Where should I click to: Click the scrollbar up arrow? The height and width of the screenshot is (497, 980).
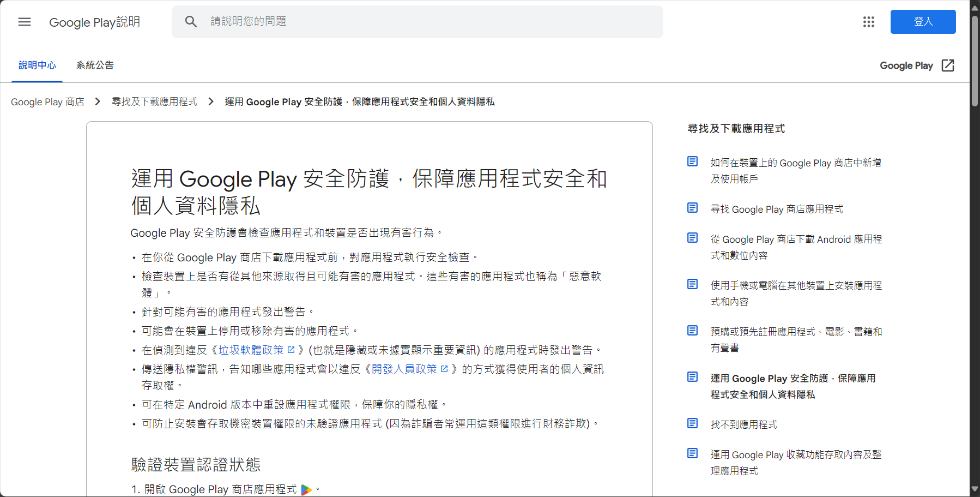click(975, 7)
